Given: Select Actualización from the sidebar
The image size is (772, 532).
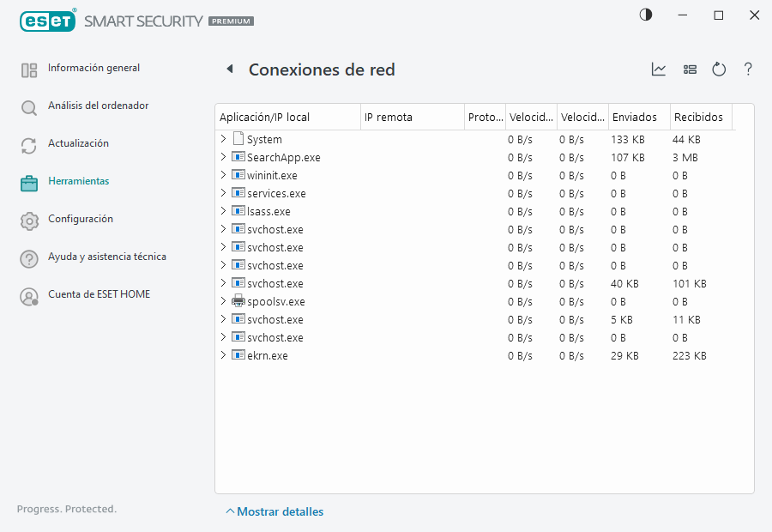Looking at the screenshot, I should pos(78,144).
